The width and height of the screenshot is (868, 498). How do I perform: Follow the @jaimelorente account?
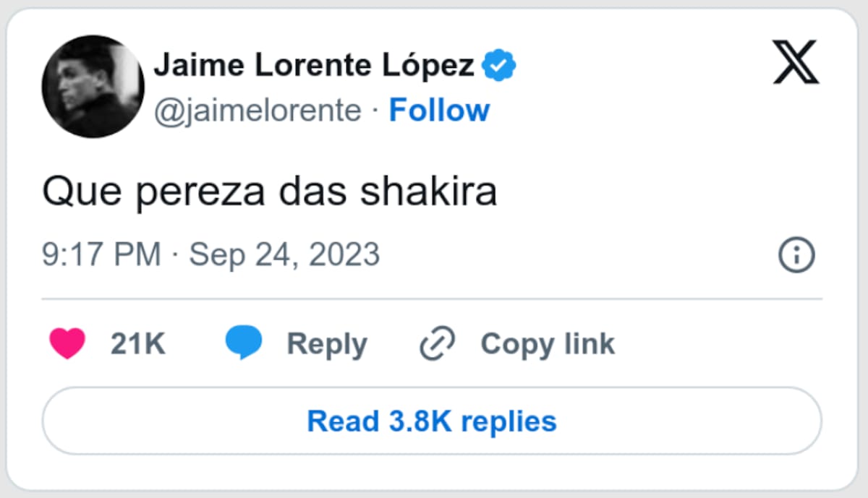click(x=439, y=111)
